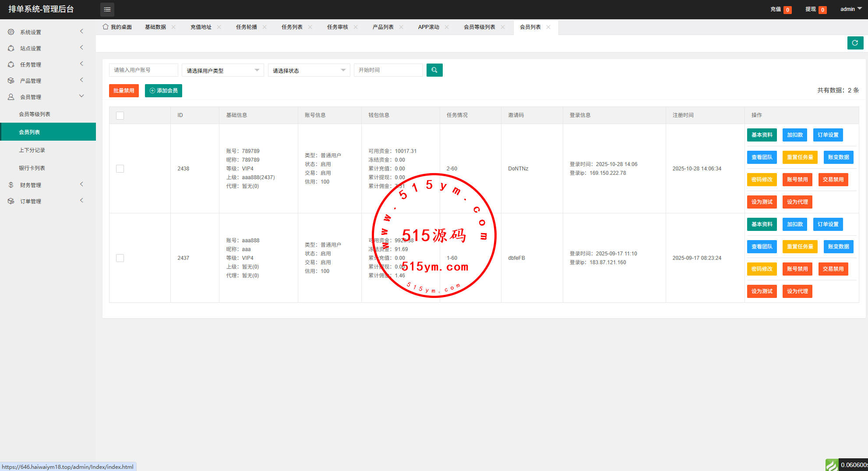Click the system settings gear icon
The height and width of the screenshot is (471, 868).
[11, 32]
